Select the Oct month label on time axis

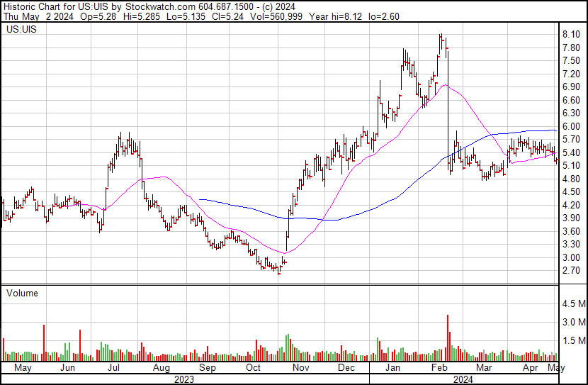pyautogui.click(x=253, y=369)
